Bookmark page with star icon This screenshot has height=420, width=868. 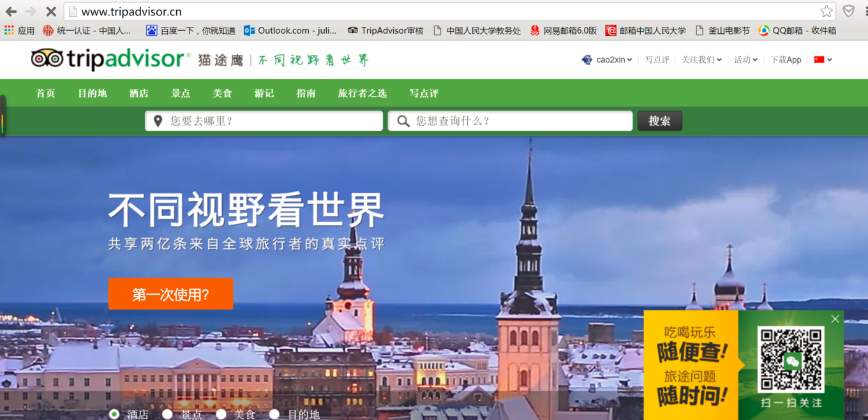coord(827,11)
